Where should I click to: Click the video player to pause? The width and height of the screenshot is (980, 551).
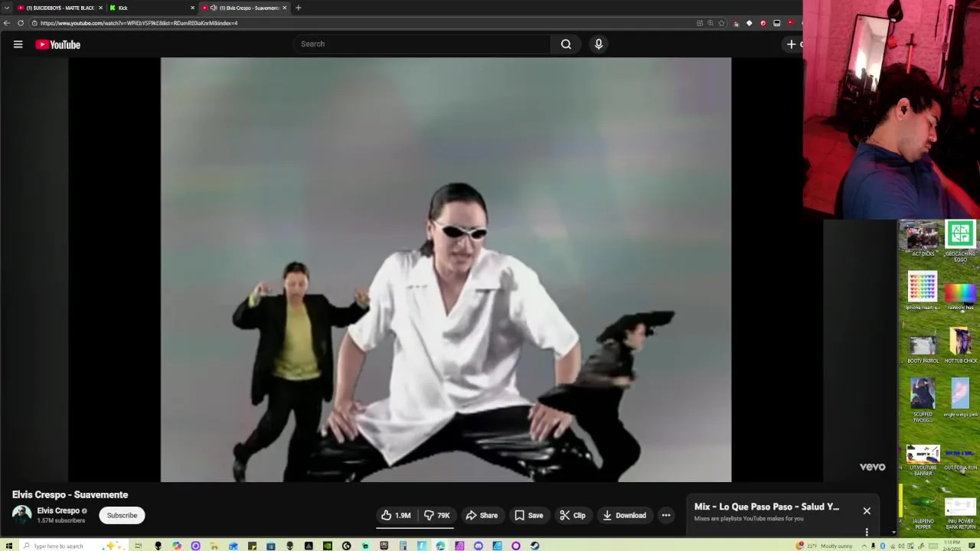tap(446, 269)
